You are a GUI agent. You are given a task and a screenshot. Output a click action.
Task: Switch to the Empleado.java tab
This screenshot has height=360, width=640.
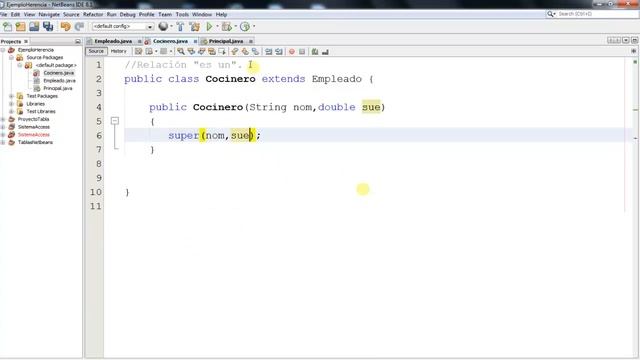113,41
